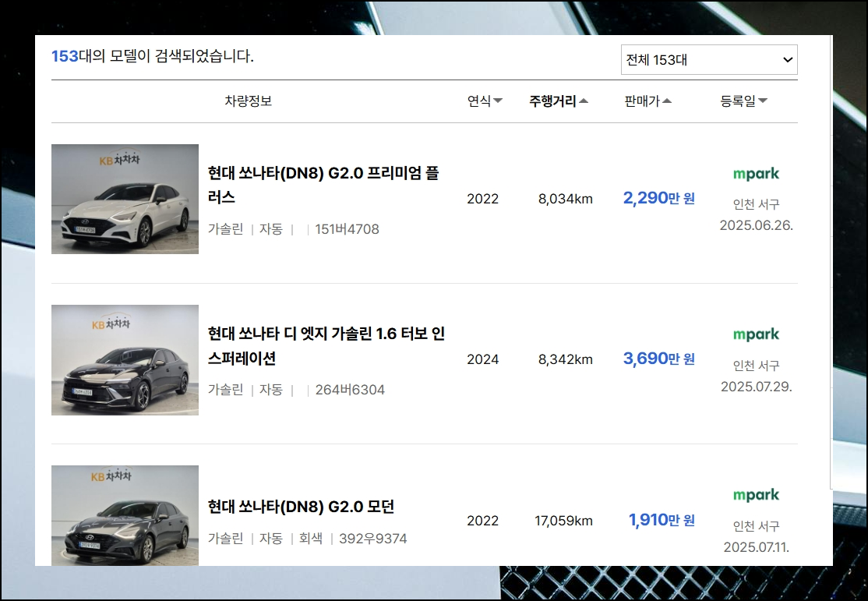Open the white Sonata DN8 thumbnail
Image resolution: width=868 pixels, height=601 pixels.
coord(125,200)
